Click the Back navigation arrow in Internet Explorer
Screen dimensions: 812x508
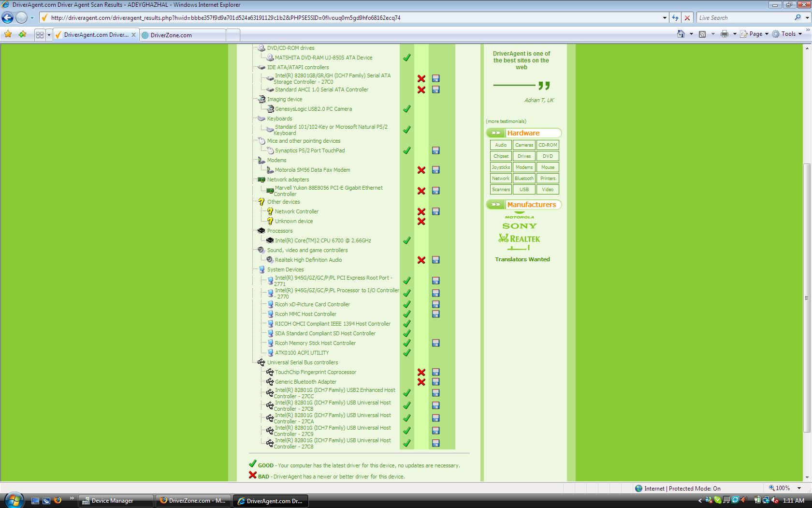tap(7, 18)
